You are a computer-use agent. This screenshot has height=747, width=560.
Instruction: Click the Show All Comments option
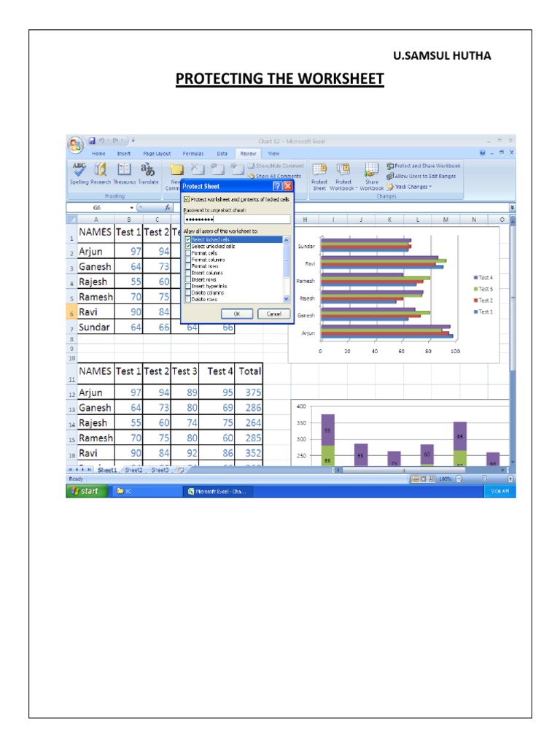tap(275, 177)
